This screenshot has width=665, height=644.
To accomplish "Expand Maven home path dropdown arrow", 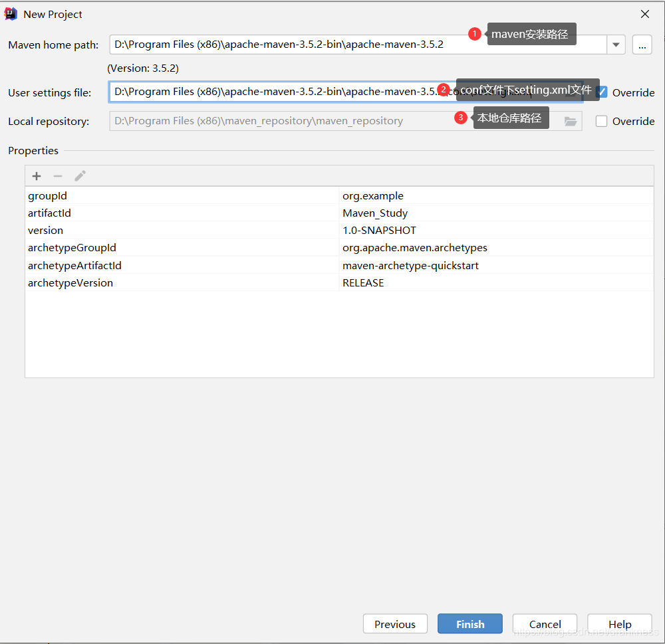I will pos(616,45).
